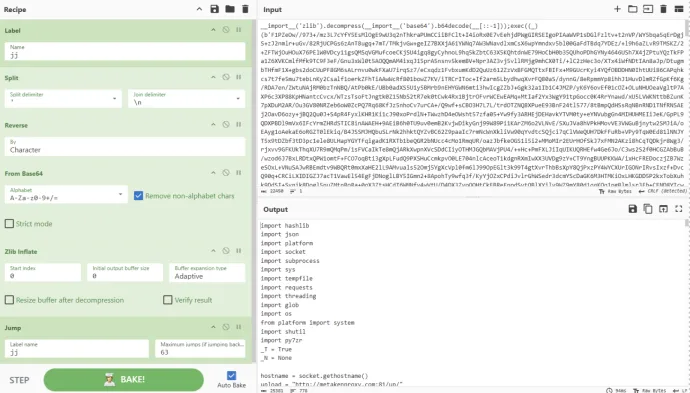Collapse the Jump operation arguments
The image size is (690, 393).
[213, 327]
